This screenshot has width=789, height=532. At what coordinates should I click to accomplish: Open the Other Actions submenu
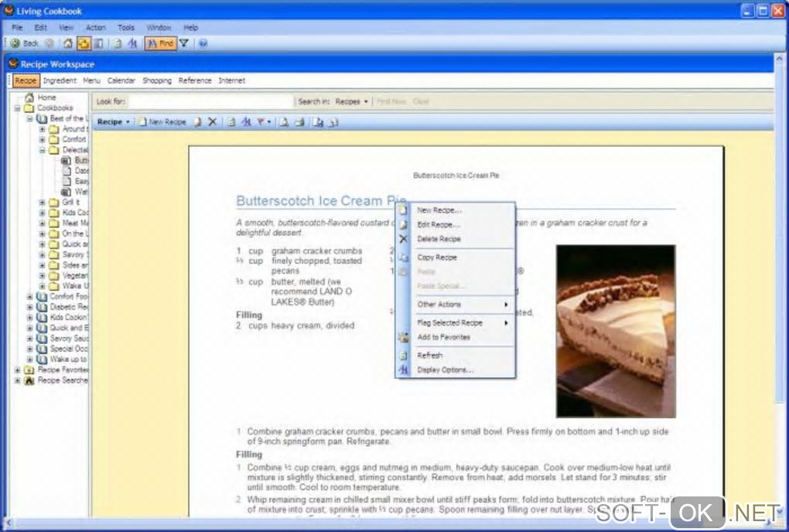tap(456, 304)
